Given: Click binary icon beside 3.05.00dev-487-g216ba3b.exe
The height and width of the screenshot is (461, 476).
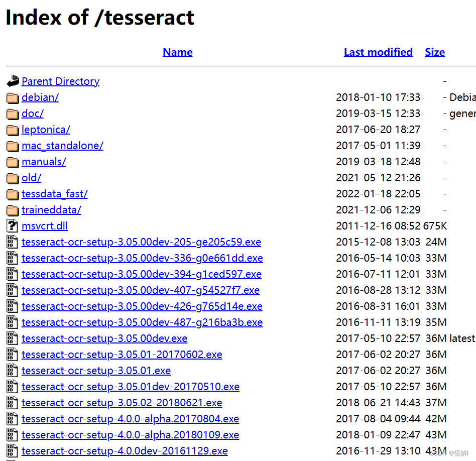Looking at the screenshot, I should click(12, 322).
